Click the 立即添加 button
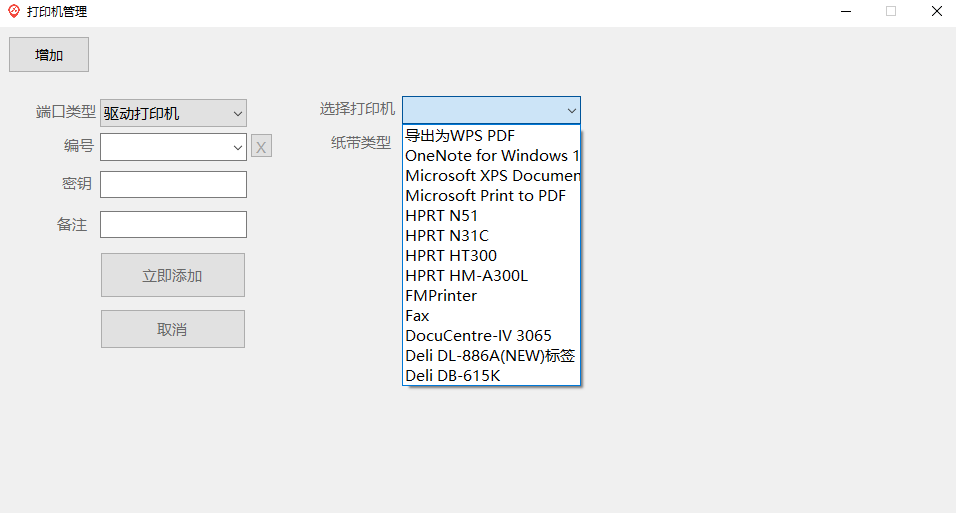 [173, 275]
